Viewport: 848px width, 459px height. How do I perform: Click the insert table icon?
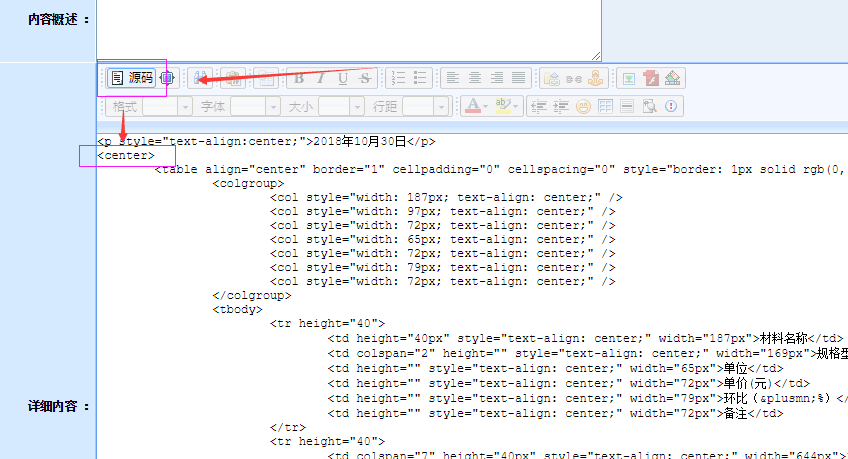tap(605, 106)
